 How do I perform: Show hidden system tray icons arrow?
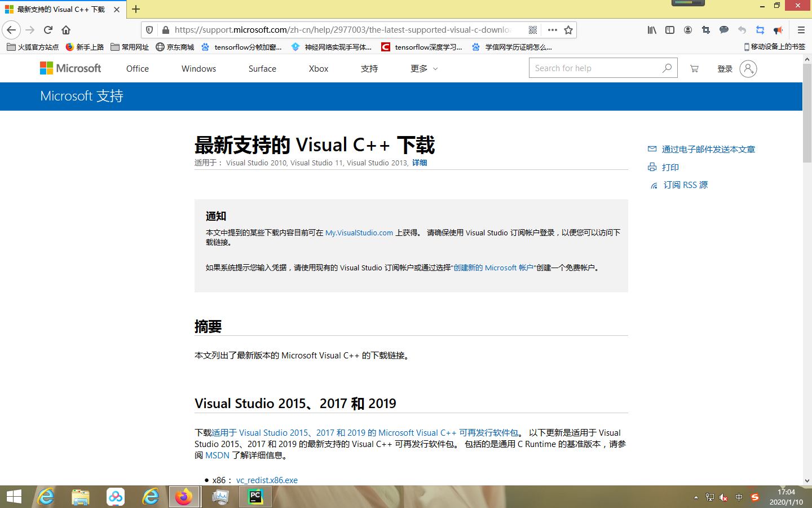tap(696, 497)
